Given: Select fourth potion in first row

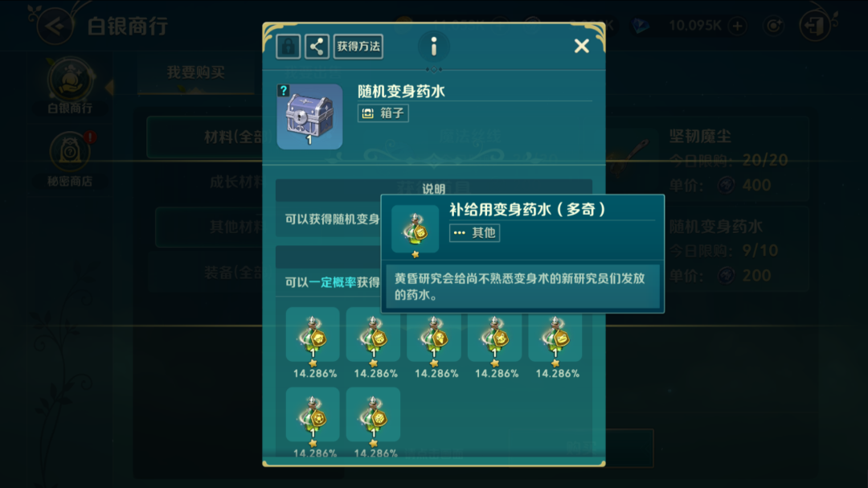Looking at the screenshot, I should 494,336.
